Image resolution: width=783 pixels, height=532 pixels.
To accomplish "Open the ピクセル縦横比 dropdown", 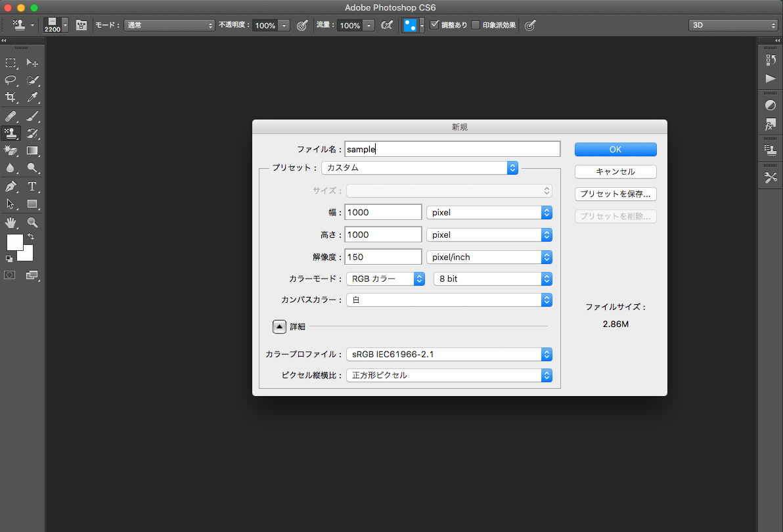I will tap(449, 375).
